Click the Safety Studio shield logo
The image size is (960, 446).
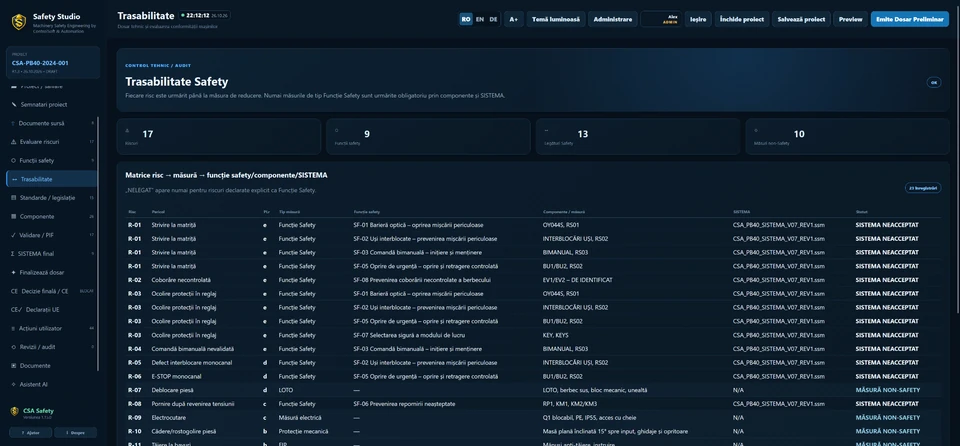coord(19,22)
